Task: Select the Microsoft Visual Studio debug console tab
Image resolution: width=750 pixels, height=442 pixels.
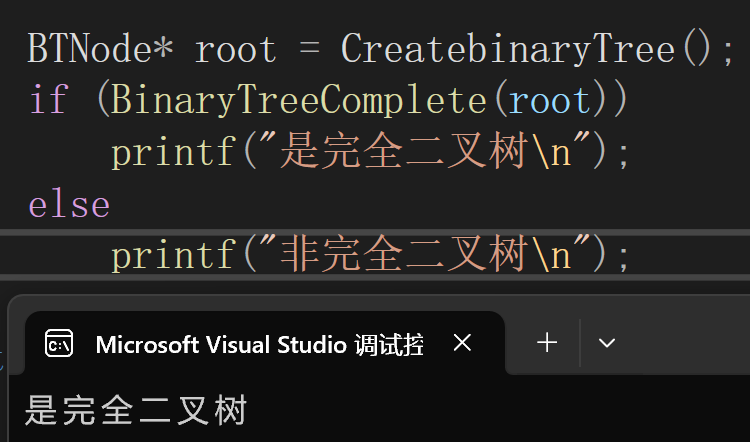Action: [265, 343]
